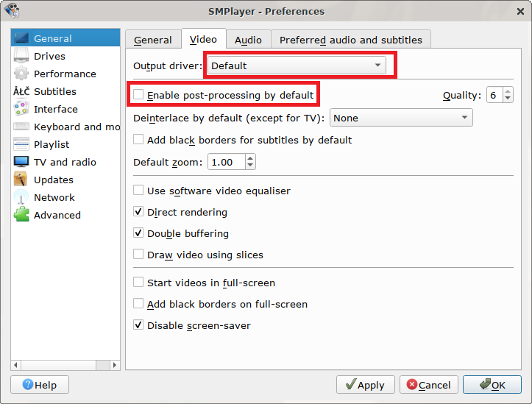This screenshot has height=404, width=532.
Task: Open the Output driver dropdown
Action: (x=297, y=65)
